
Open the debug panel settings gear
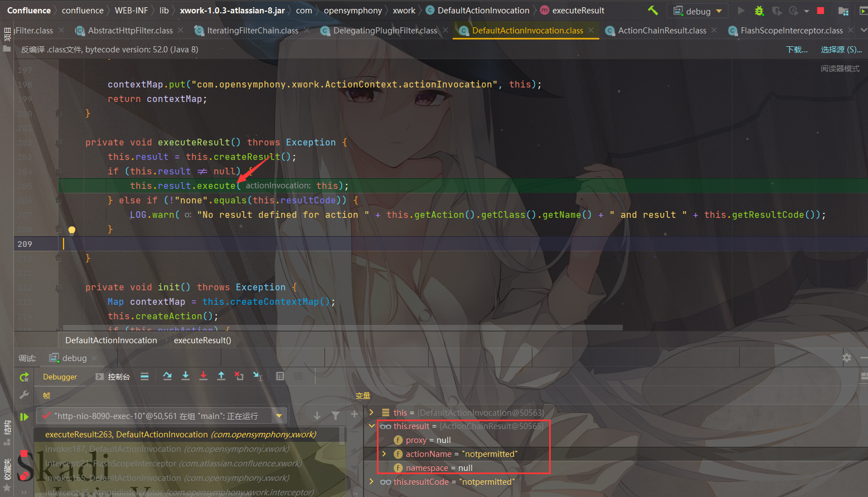tap(847, 358)
